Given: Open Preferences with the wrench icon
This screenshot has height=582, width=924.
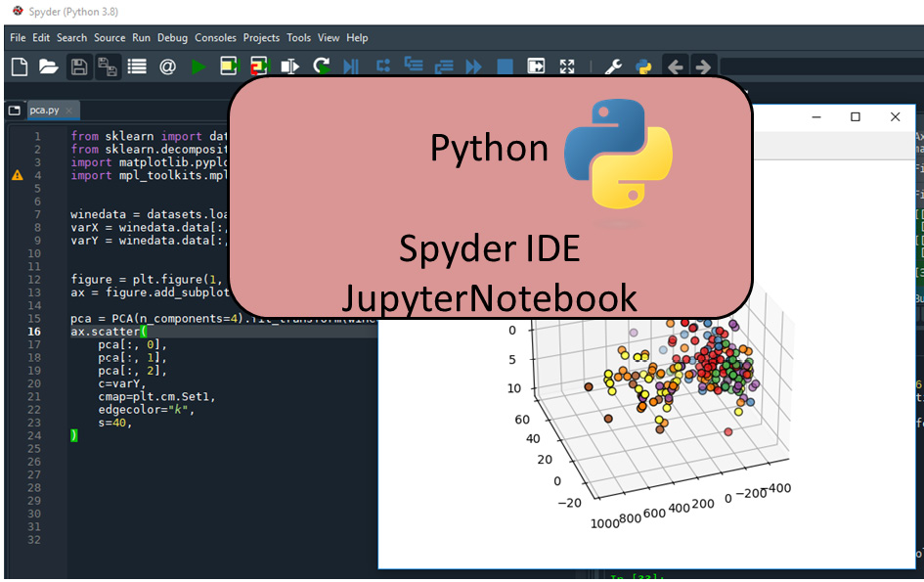Looking at the screenshot, I should pyautogui.click(x=613, y=67).
